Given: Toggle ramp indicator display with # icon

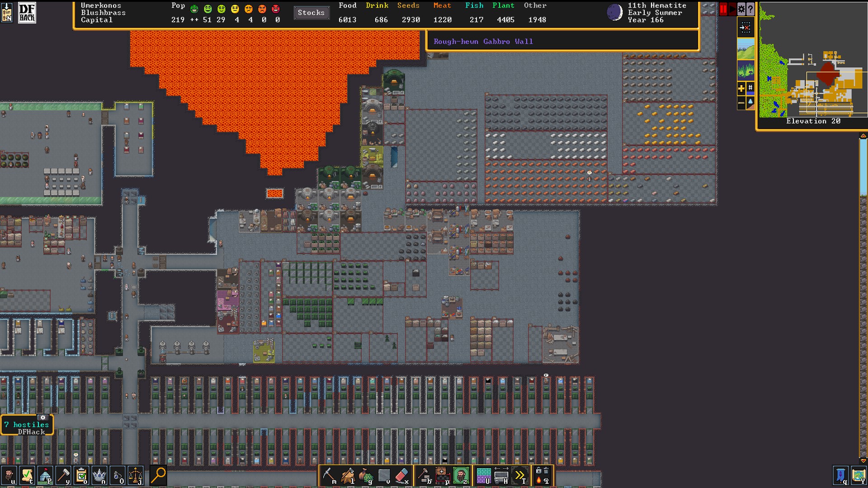Looking at the screenshot, I should [750, 88].
